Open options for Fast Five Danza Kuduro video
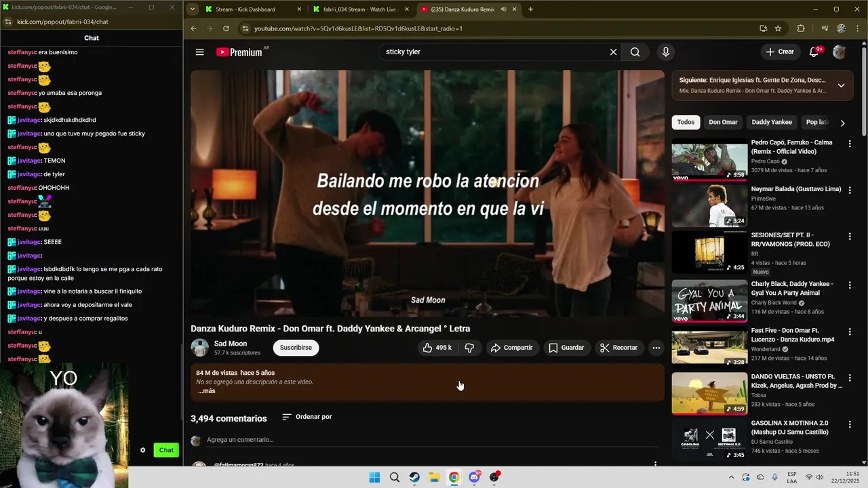 coord(850,331)
